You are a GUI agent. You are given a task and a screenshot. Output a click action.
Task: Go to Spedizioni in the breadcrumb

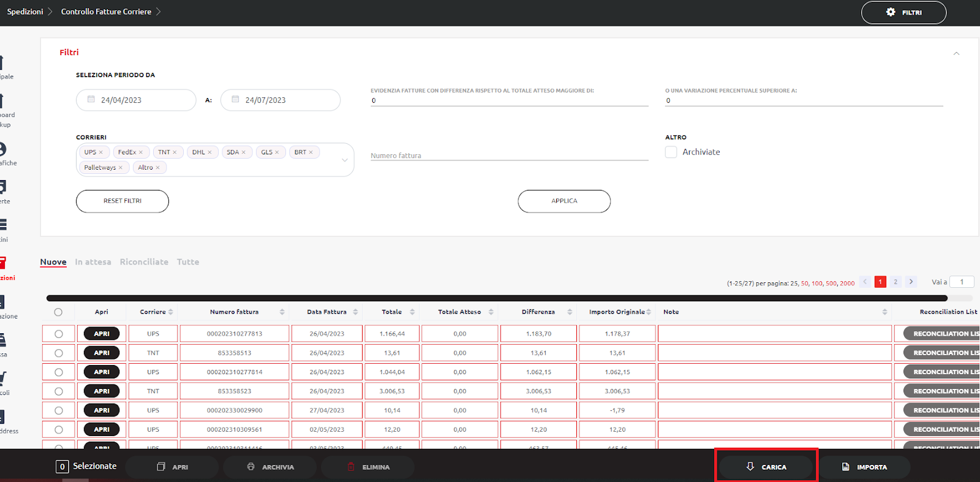click(x=25, y=12)
